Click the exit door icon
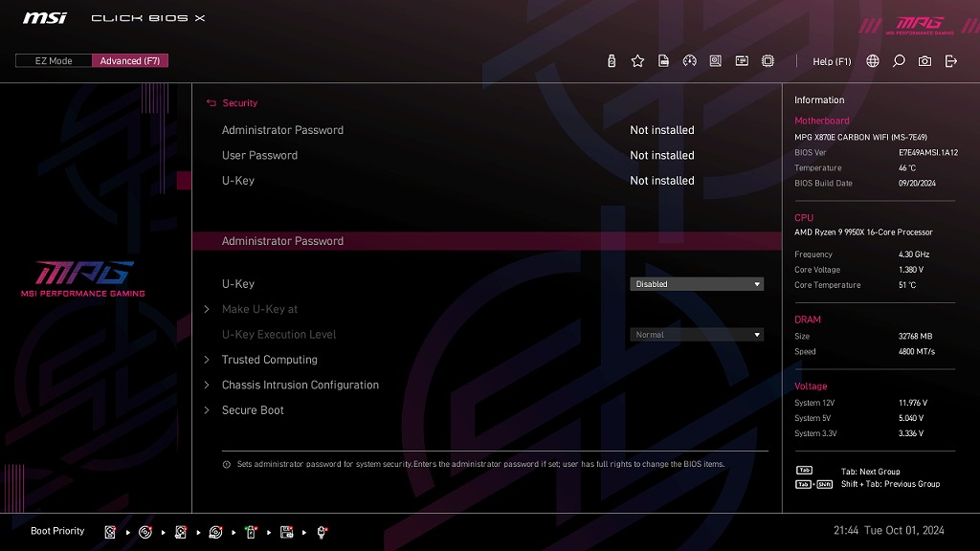 pos(950,60)
